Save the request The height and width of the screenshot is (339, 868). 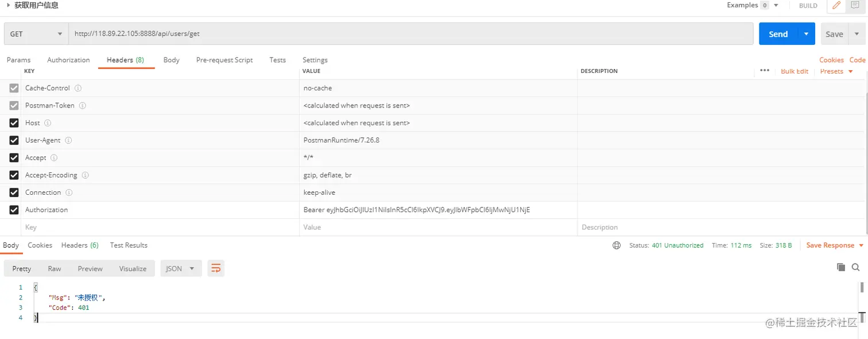tap(834, 34)
